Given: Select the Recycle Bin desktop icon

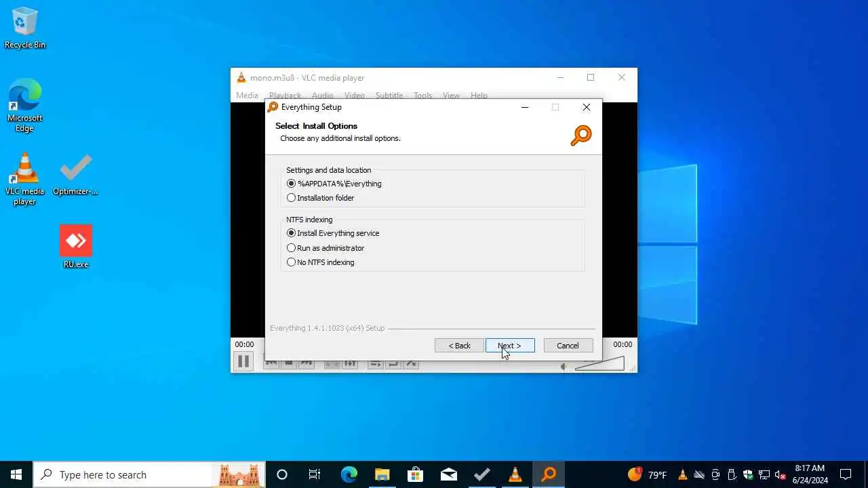Looking at the screenshot, I should [25, 28].
